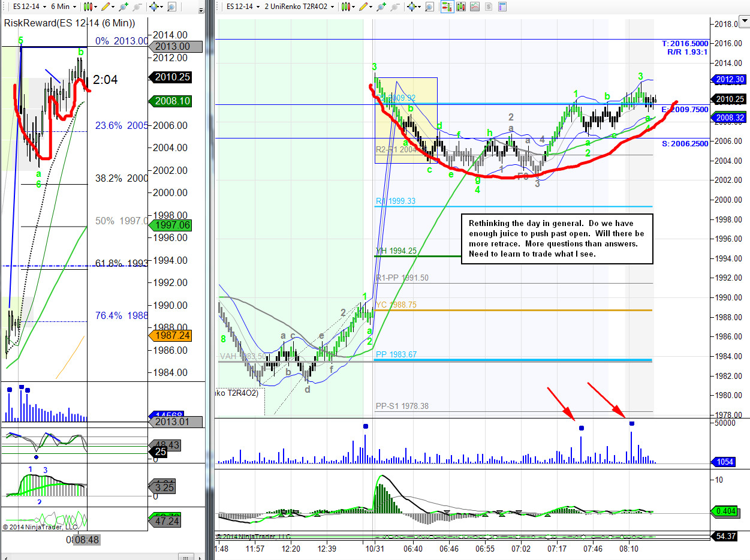Click the PP-S1 1978.38 label
The image size is (750, 560).
click(402, 406)
